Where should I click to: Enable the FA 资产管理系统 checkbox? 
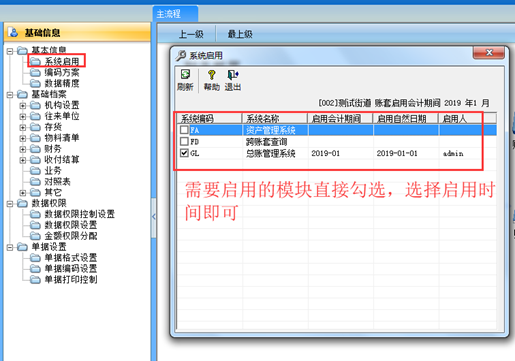tap(184, 130)
